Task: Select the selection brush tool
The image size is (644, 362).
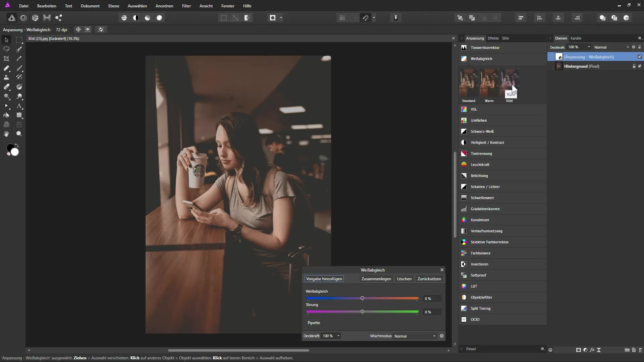Action: point(19,49)
